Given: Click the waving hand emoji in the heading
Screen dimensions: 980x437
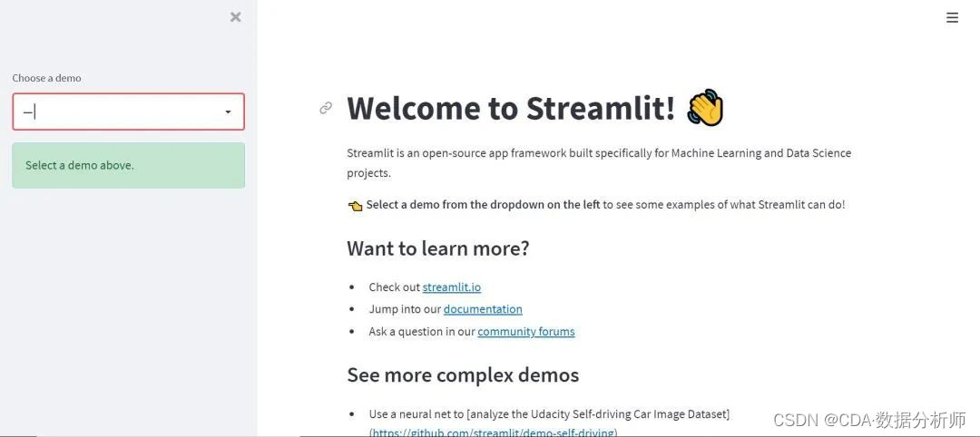Looking at the screenshot, I should tap(705, 108).
